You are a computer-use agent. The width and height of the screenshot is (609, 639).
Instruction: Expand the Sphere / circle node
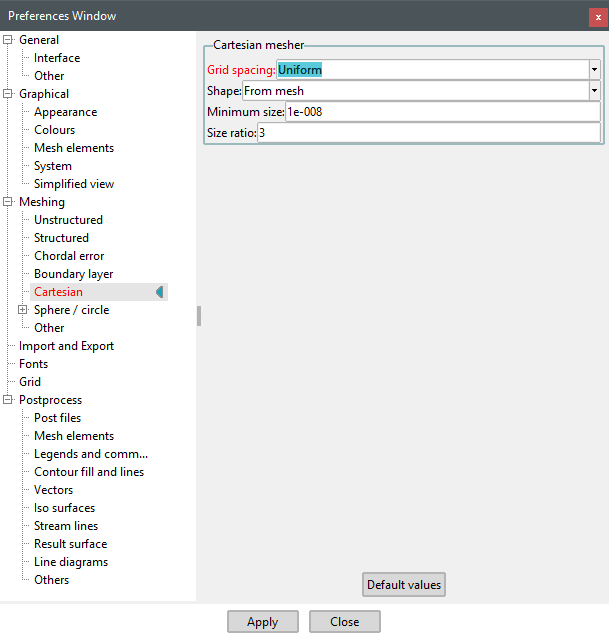tap(24, 310)
